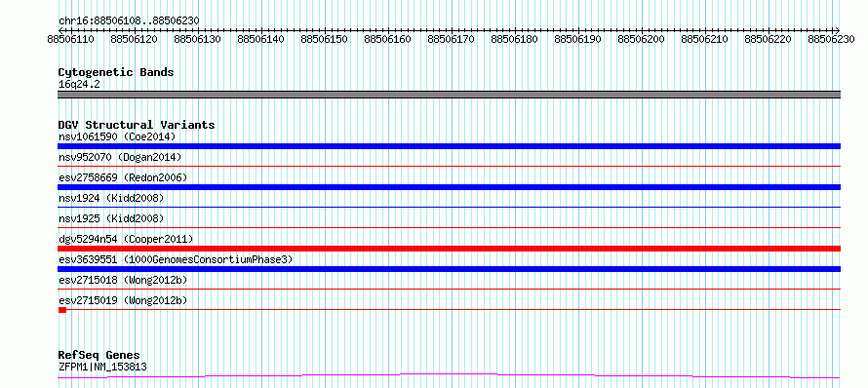868x388 pixels.
Task: Click the thick blue bar under nsv1061590
Action: 450,146
